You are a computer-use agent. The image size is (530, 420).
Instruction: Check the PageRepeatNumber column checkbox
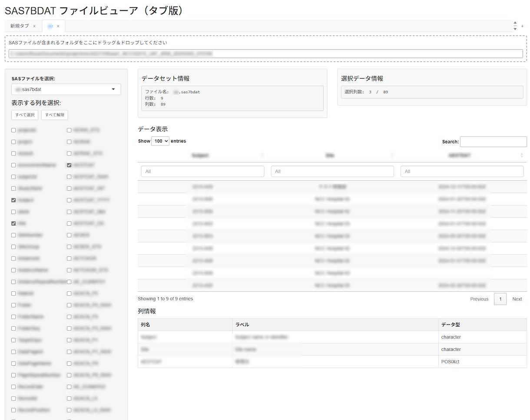point(13,375)
